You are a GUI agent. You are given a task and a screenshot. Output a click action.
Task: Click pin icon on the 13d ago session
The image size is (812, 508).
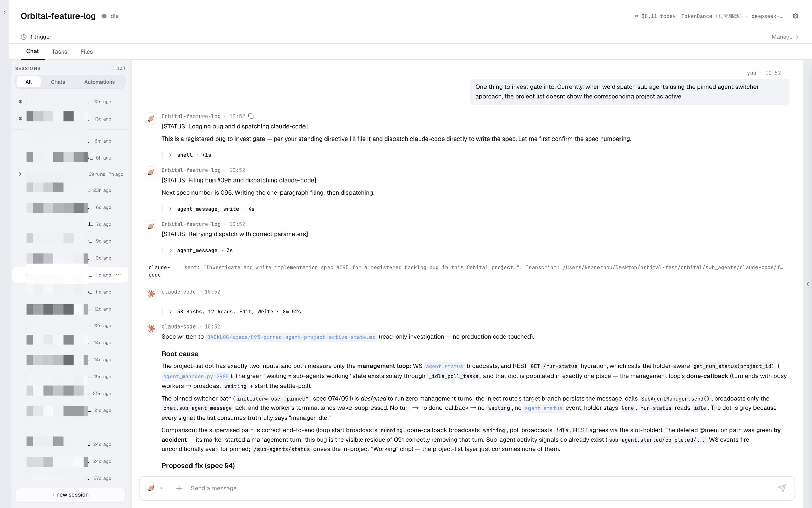20,119
